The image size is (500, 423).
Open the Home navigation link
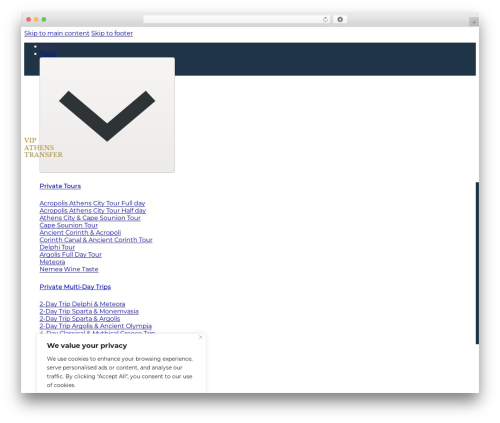tap(49, 47)
